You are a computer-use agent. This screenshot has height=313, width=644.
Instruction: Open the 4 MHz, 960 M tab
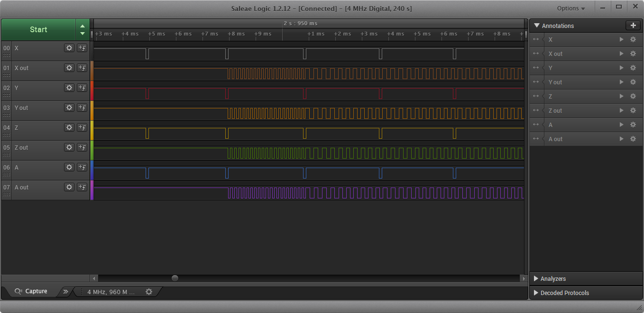click(x=111, y=292)
